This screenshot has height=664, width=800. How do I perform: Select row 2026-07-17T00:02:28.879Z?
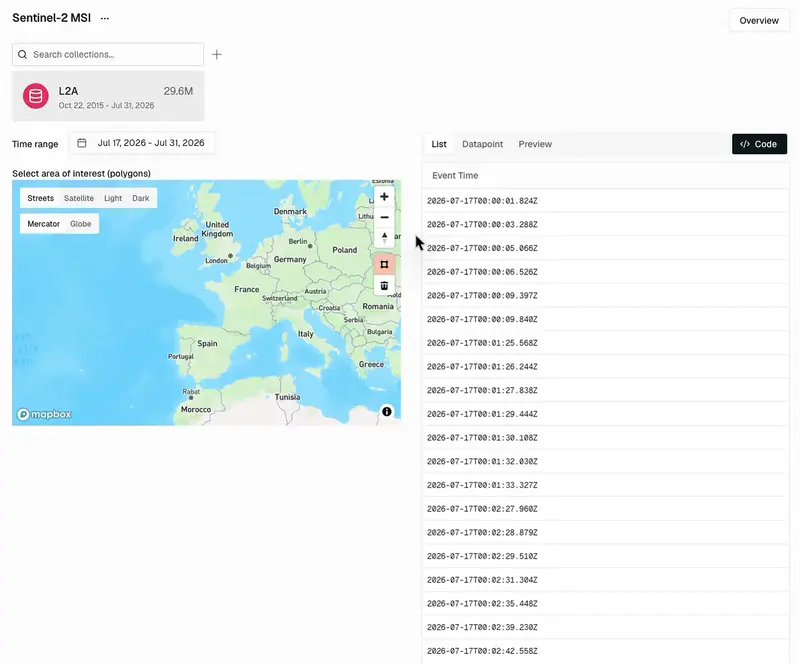(605, 532)
